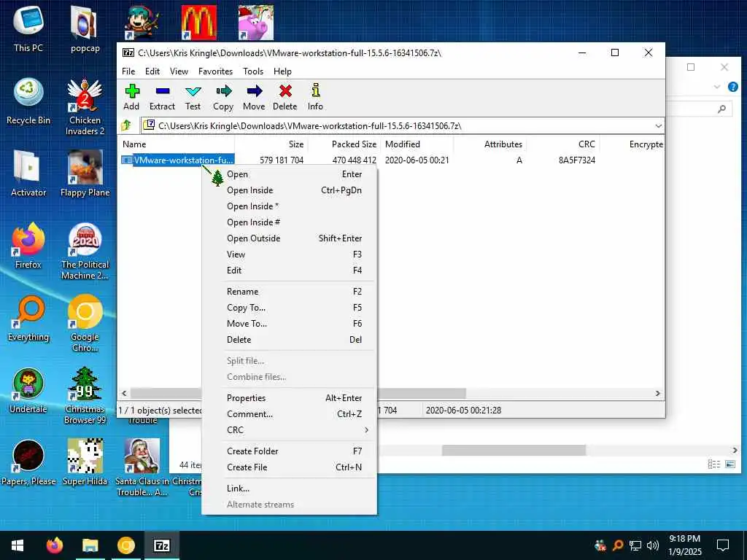Open the View menu

(x=179, y=71)
